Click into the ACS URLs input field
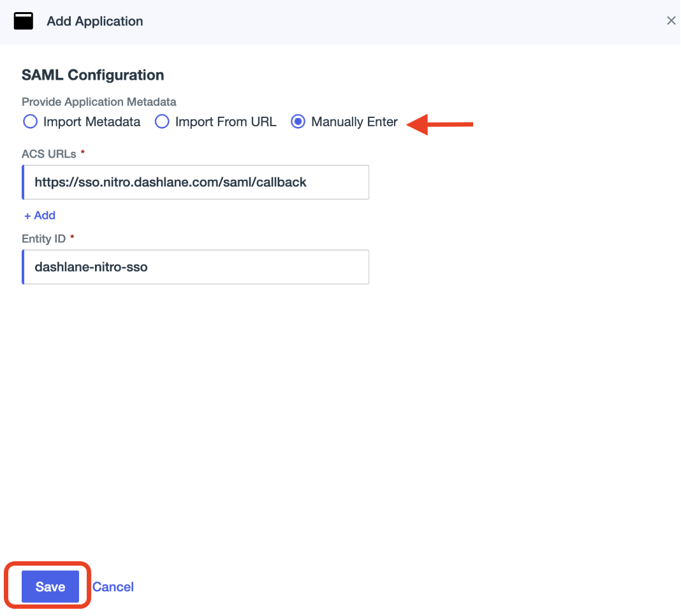 pyautogui.click(x=195, y=182)
